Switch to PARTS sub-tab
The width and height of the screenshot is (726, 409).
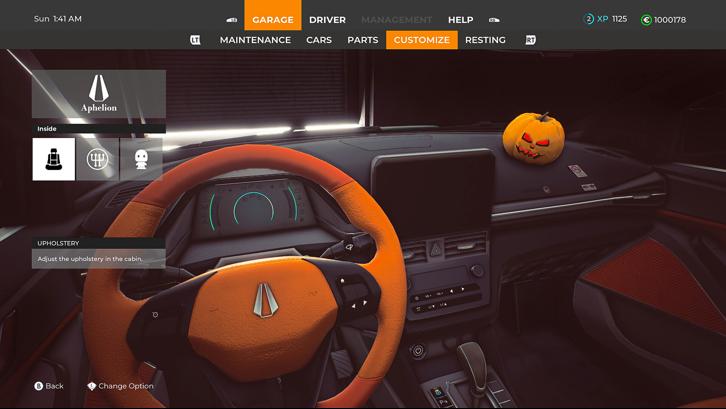click(x=363, y=40)
